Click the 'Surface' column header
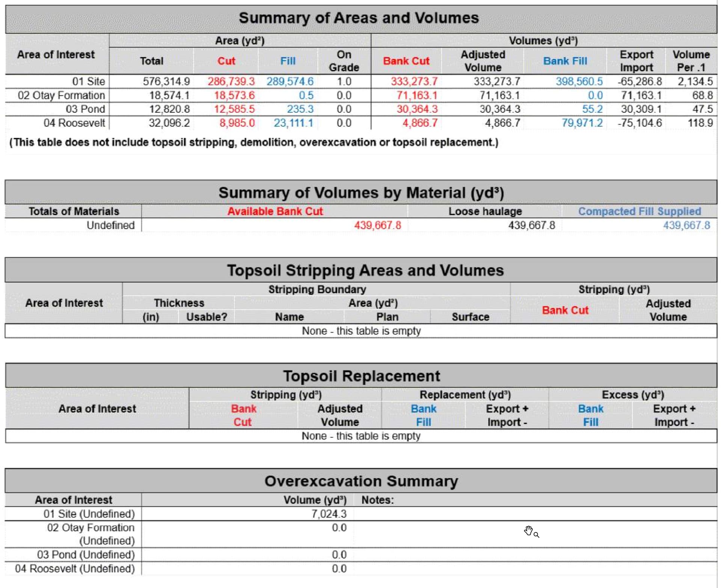Image resolution: width=721 pixels, height=588 pixels. [471, 317]
